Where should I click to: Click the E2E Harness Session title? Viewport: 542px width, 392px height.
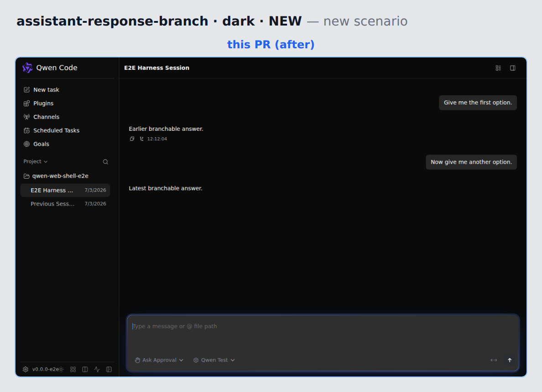coord(156,68)
